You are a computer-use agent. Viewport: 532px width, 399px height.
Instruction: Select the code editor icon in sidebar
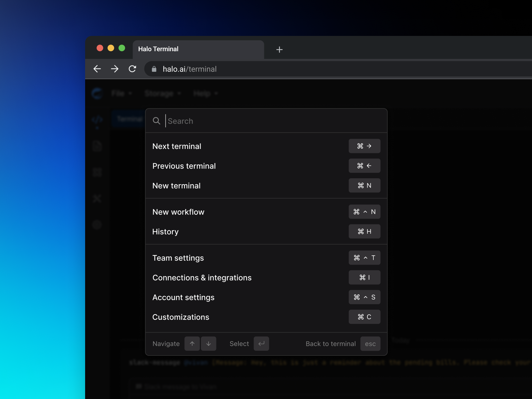click(x=97, y=120)
